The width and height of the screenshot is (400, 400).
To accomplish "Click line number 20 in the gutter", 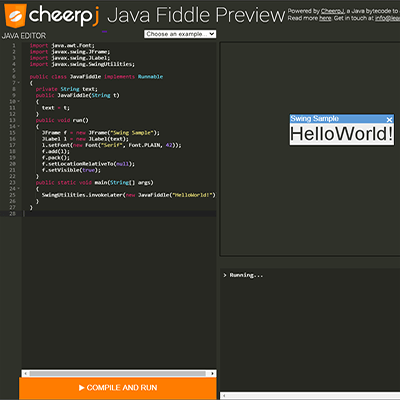I will [12, 164].
